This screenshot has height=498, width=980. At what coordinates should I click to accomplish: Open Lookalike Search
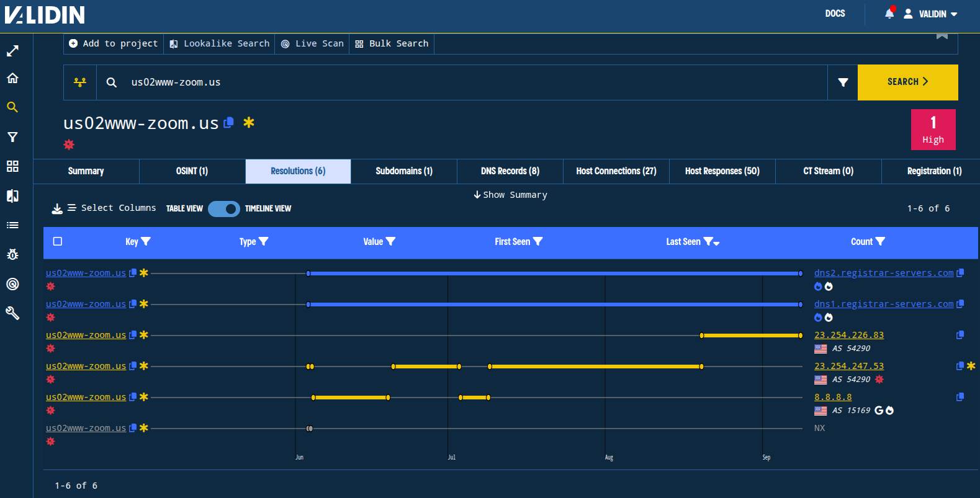(219, 43)
